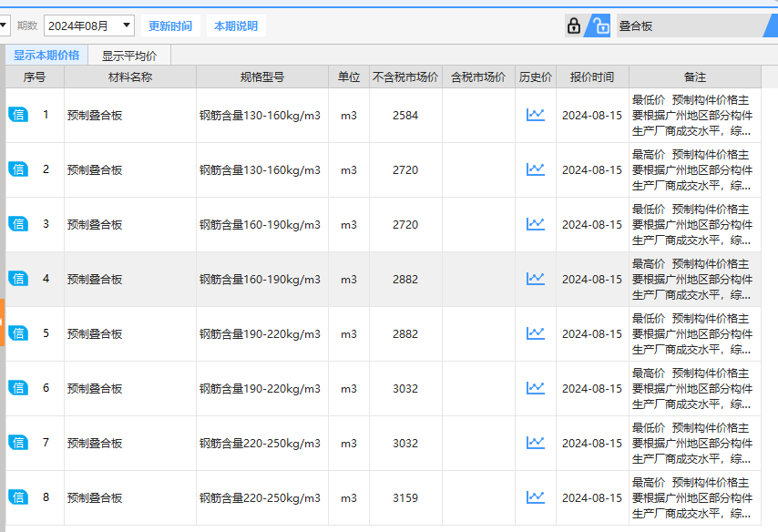Select price 2882 in row 4

[405, 279]
